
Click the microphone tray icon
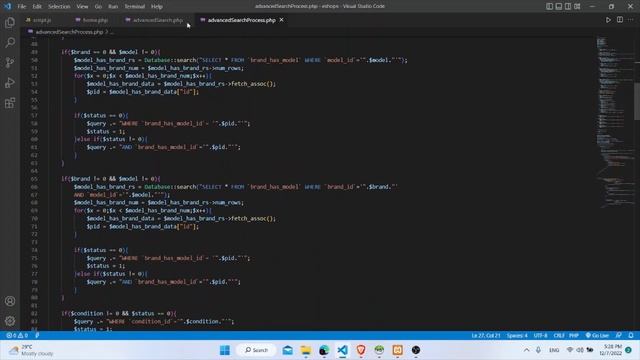tap(538, 350)
